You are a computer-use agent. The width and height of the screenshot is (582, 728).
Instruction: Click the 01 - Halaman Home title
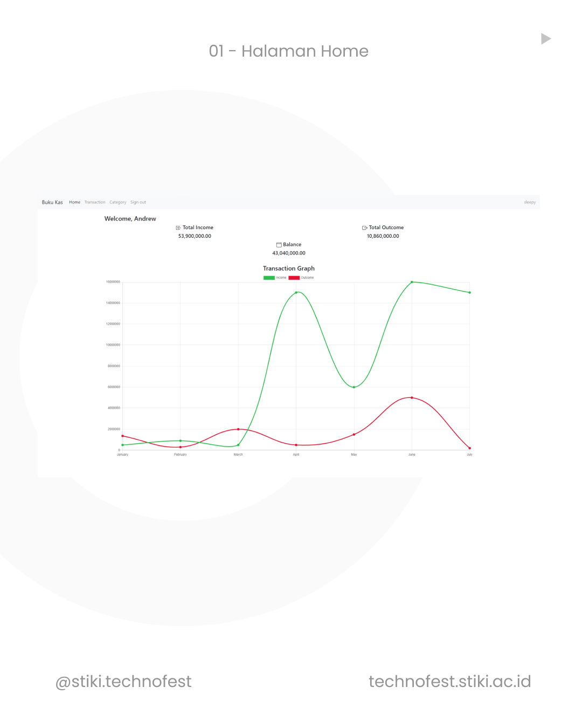[x=289, y=51]
